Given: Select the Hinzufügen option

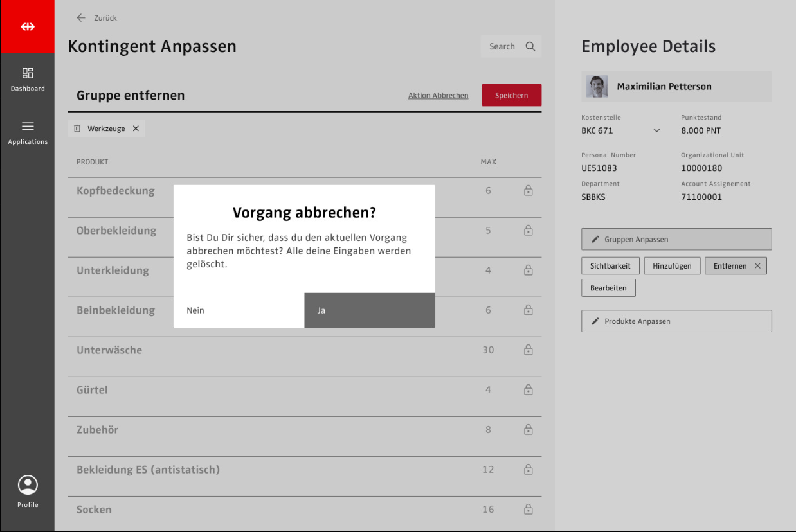Looking at the screenshot, I should 672,266.
